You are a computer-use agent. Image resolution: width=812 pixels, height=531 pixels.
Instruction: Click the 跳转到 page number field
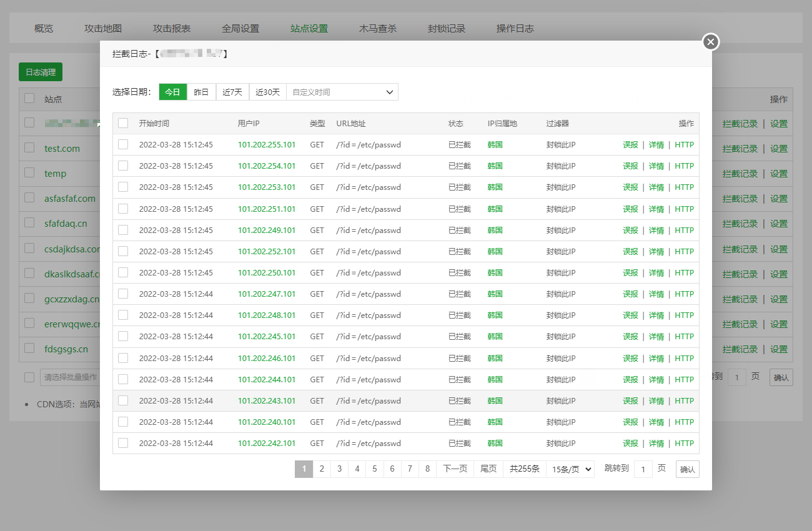(643, 469)
